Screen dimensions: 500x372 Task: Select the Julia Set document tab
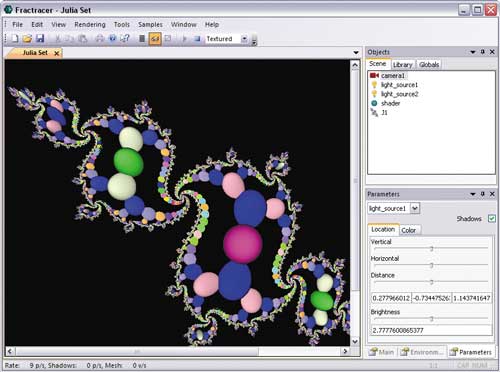35,53
